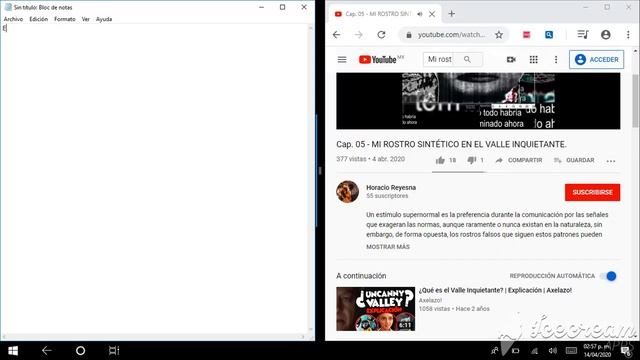Click the youtube.com address bar
Screen dimensions: 640x360
click(x=451, y=35)
